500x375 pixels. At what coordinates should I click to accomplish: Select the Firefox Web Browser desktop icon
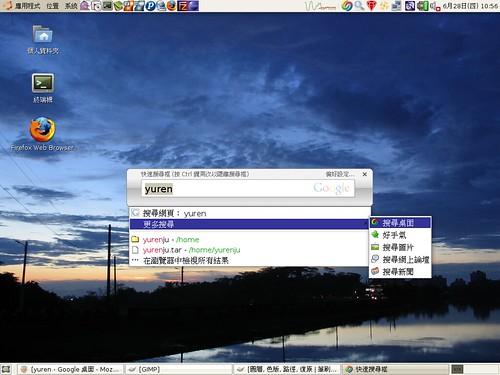pyautogui.click(x=42, y=133)
